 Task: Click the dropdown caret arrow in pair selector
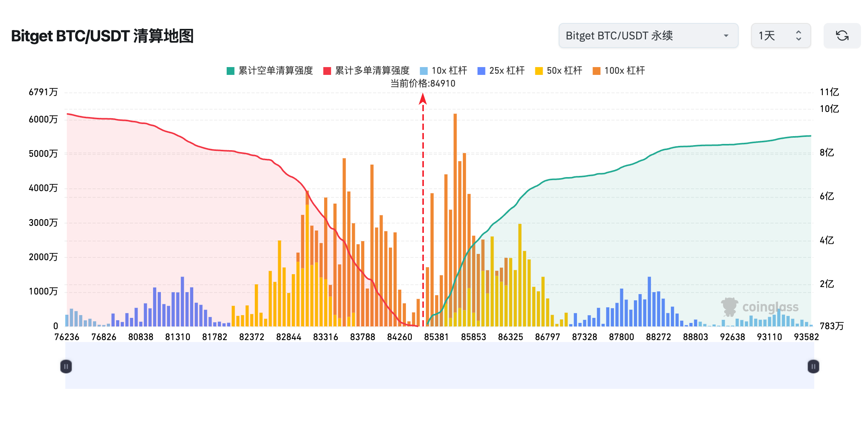726,36
